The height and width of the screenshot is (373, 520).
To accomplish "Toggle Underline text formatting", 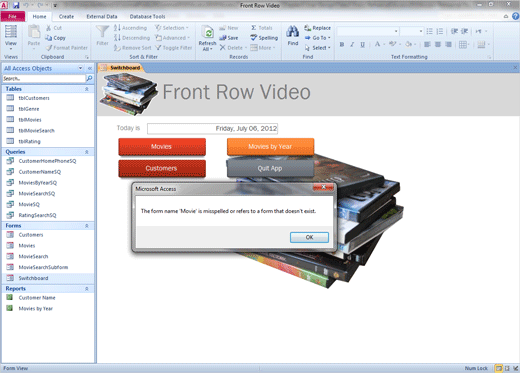I will point(362,44).
